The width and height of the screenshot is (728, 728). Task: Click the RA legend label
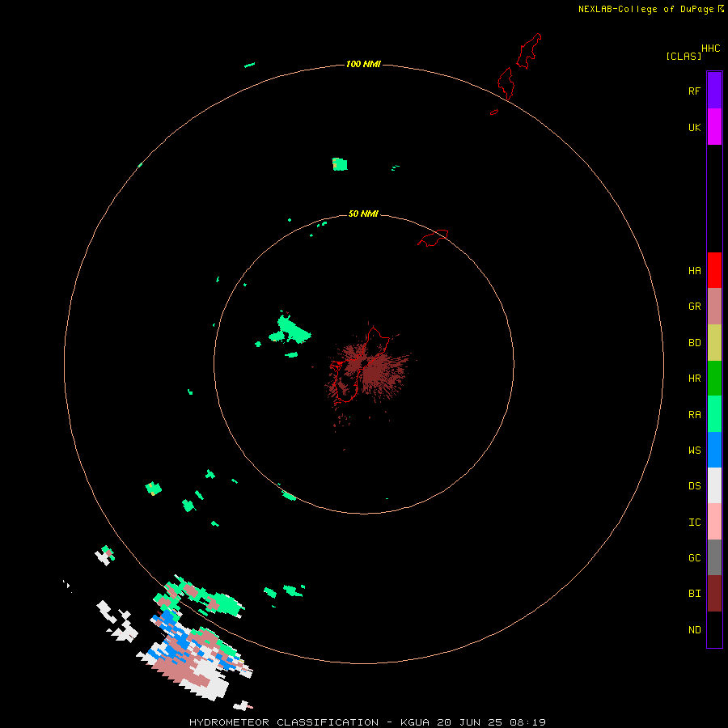click(x=694, y=415)
